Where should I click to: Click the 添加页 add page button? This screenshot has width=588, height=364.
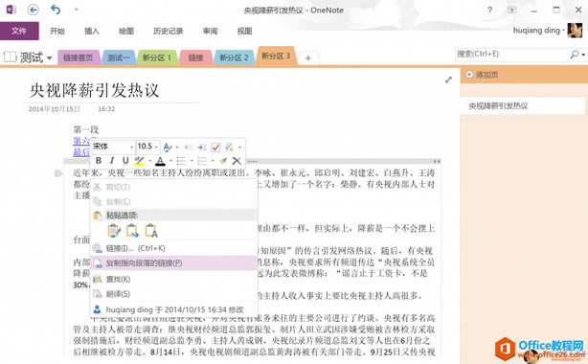coord(483,75)
